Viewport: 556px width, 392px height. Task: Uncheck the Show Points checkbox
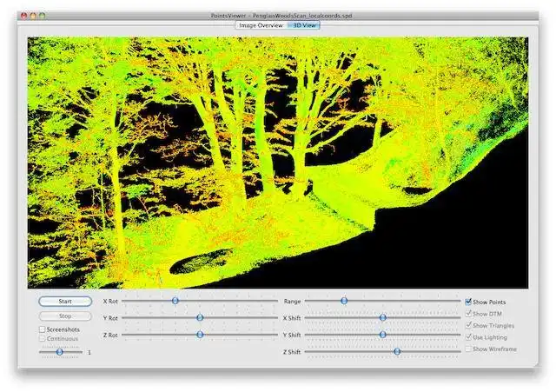click(x=468, y=302)
